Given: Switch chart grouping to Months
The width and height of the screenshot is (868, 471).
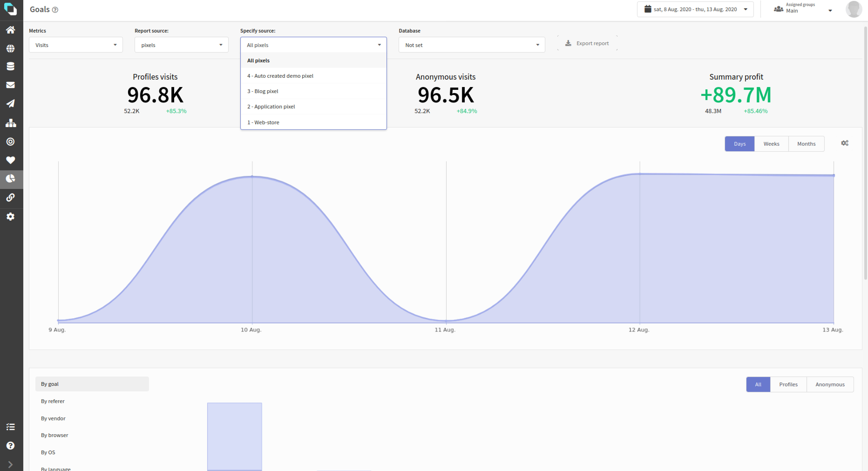Looking at the screenshot, I should [806, 144].
